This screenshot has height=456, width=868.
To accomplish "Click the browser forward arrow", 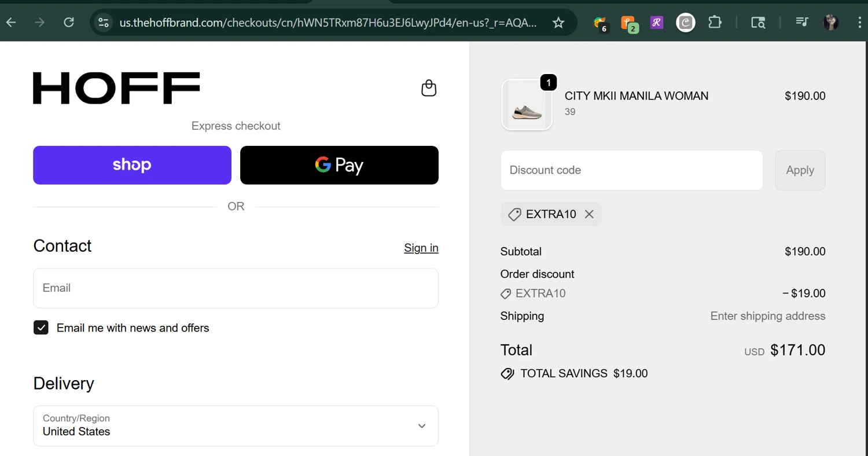I will click(39, 23).
